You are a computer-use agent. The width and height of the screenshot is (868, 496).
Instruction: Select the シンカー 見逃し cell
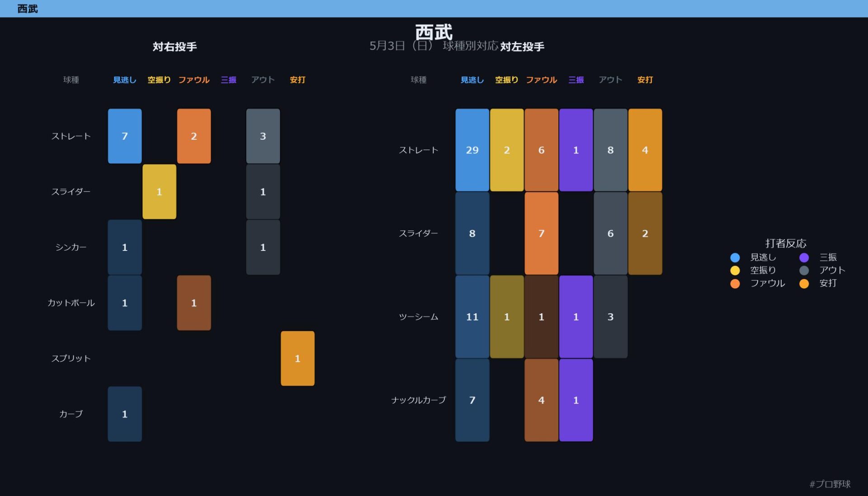[125, 247]
